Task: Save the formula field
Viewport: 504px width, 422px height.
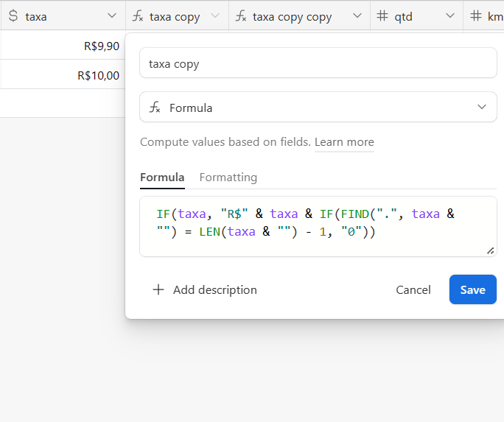Action: [x=473, y=289]
